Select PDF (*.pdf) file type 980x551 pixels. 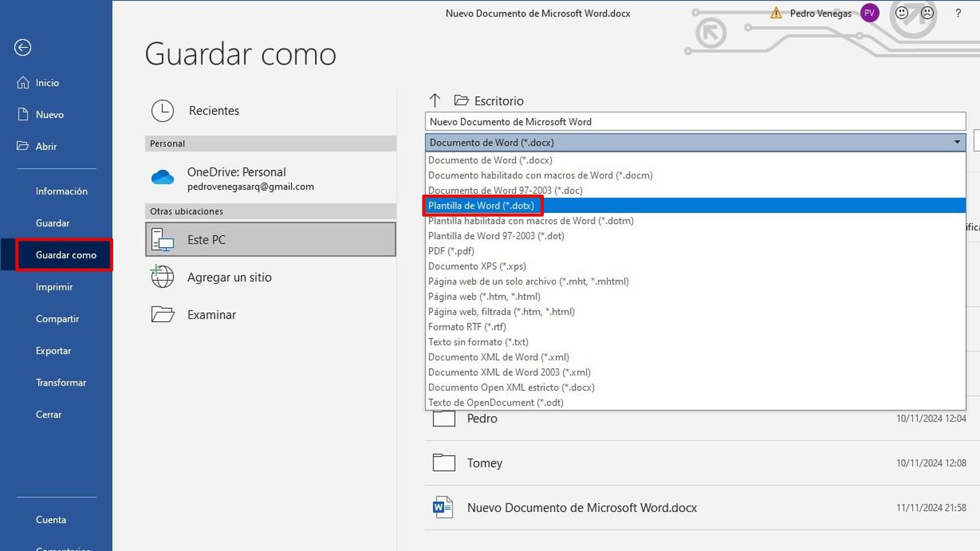[695, 251]
